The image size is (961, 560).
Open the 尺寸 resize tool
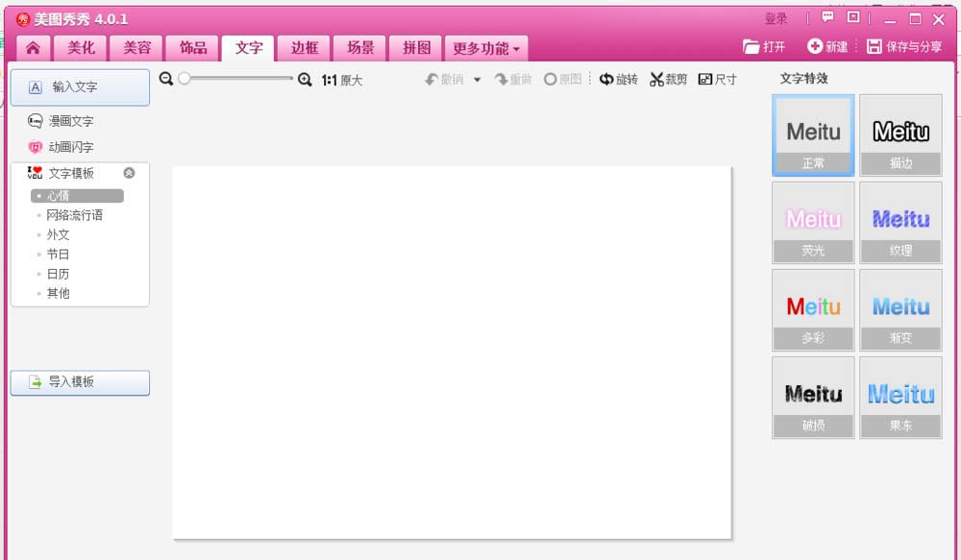click(x=717, y=79)
